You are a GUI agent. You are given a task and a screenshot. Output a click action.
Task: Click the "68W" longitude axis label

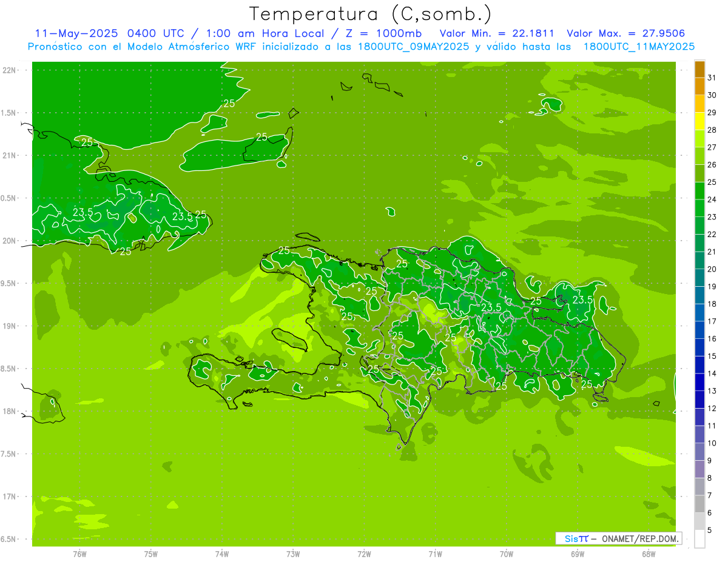pos(648,554)
